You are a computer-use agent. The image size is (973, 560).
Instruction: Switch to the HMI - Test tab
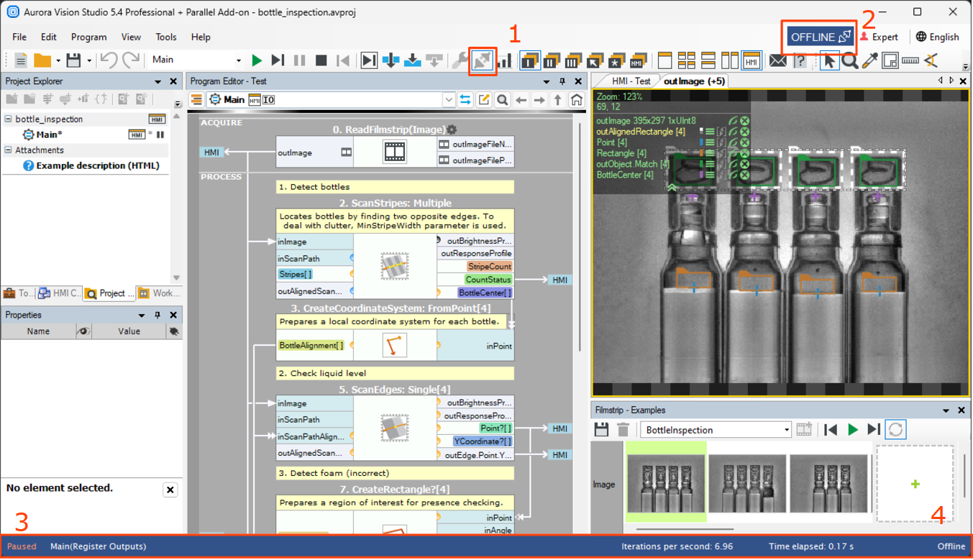pyautogui.click(x=631, y=81)
